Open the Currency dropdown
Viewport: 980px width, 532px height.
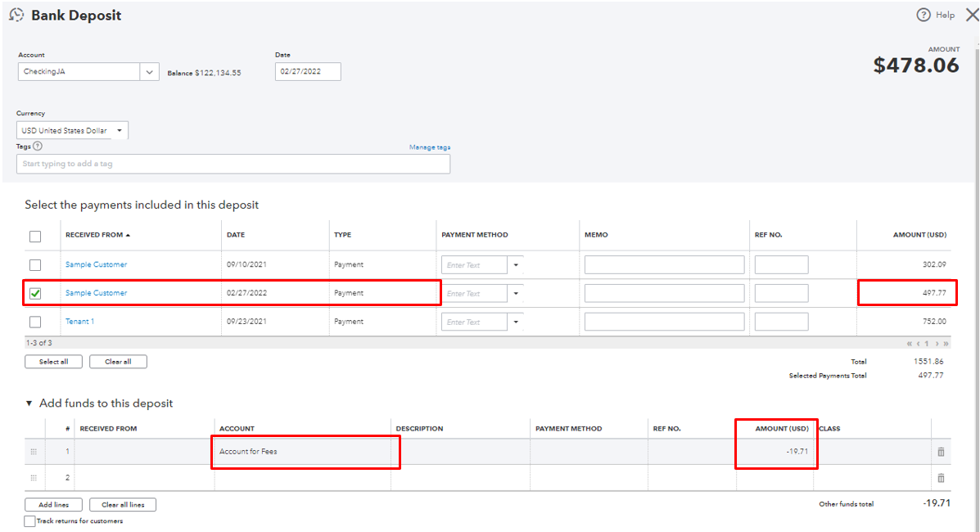coord(119,129)
